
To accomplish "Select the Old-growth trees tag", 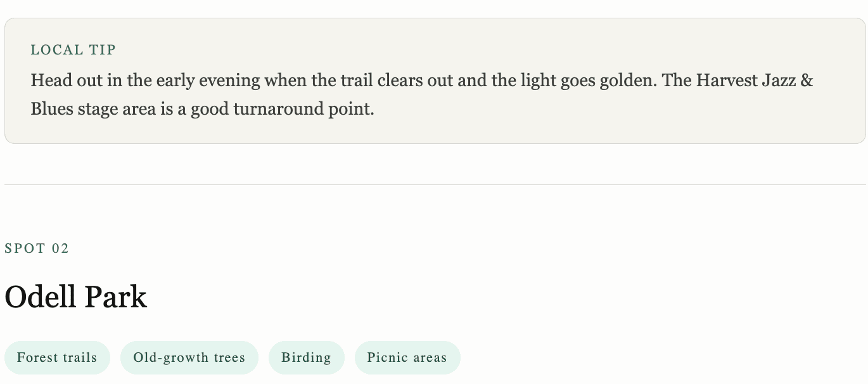I will pyautogui.click(x=189, y=357).
